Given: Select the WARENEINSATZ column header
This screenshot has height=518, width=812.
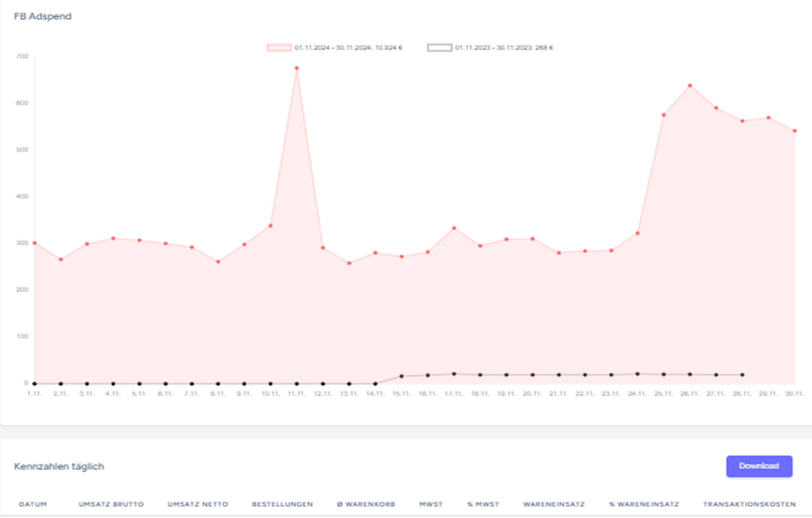Looking at the screenshot, I should [554, 504].
